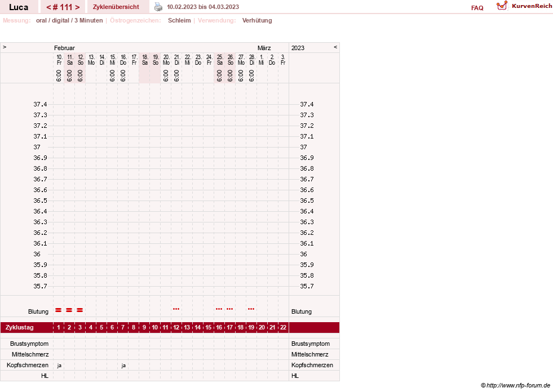This screenshot has height=392, width=553.
Task: Click the left 'Mittelschmerz' row label
Action: [x=30, y=354]
